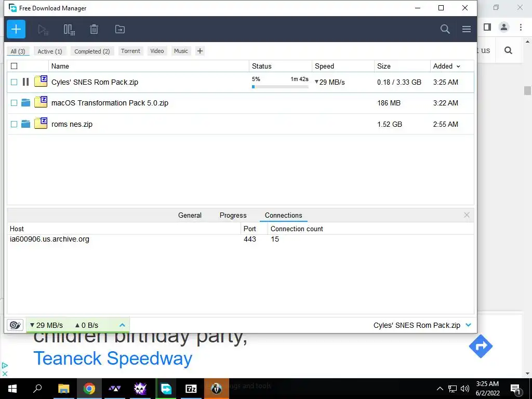Open folder icon for macOS Transformation Pack 5.0.zip
The image size is (532, 399).
click(25, 103)
